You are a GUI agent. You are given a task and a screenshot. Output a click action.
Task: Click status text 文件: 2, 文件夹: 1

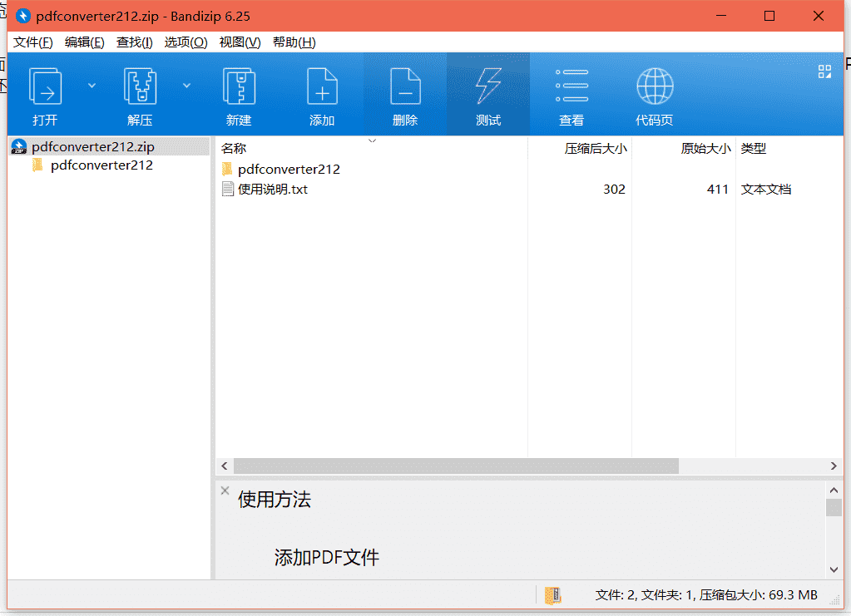tap(646, 595)
